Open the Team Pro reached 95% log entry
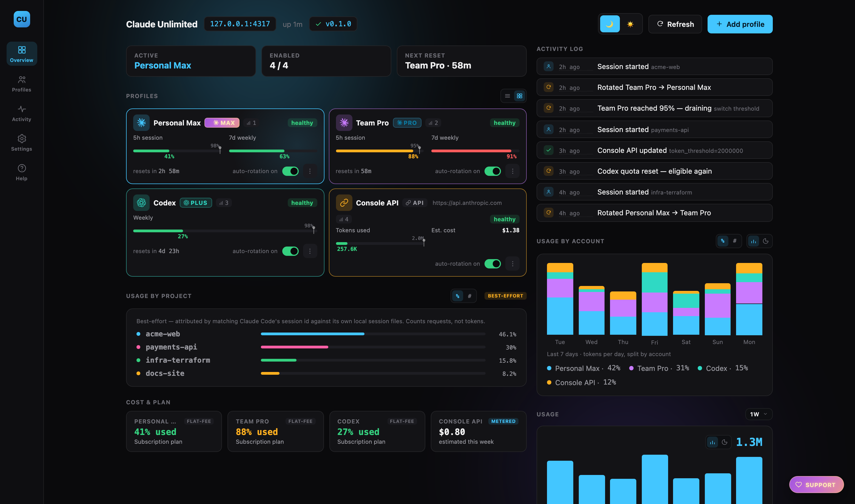 [654, 108]
